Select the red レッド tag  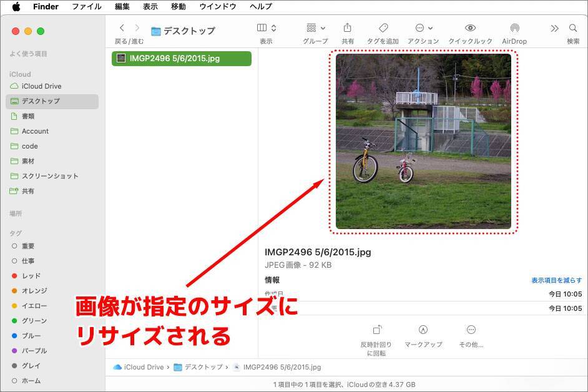(31, 276)
